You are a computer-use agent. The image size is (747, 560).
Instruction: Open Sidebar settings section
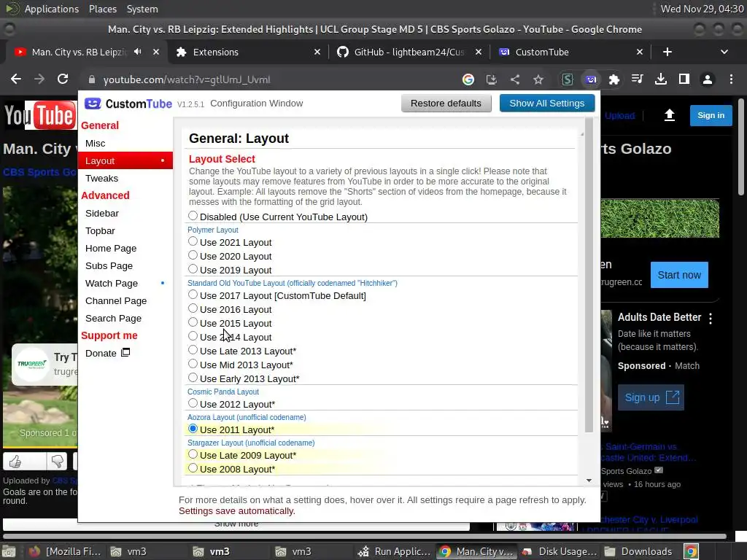(x=102, y=214)
